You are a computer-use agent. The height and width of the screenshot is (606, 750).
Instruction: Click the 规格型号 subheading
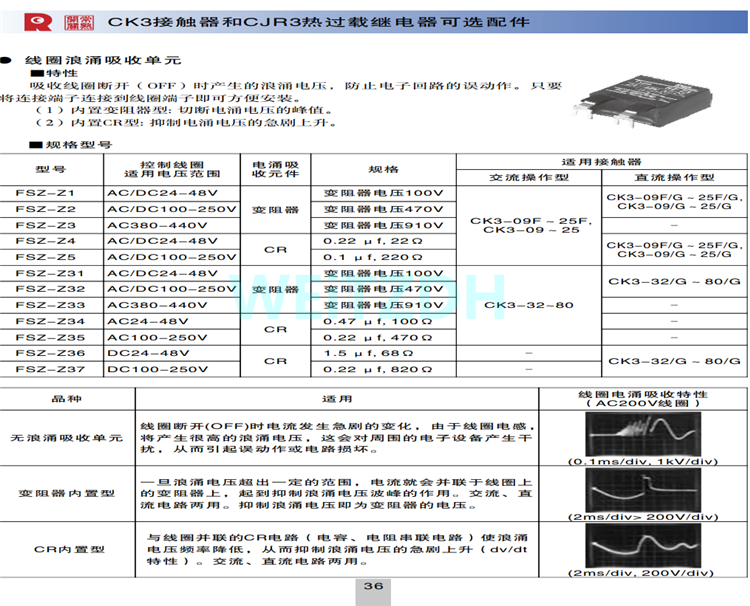click(x=79, y=144)
